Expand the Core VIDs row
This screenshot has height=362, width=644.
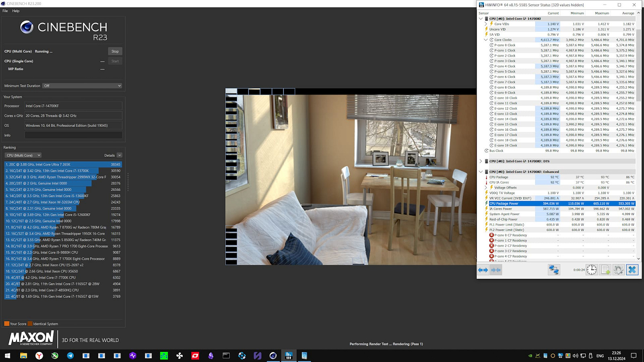click(x=486, y=24)
